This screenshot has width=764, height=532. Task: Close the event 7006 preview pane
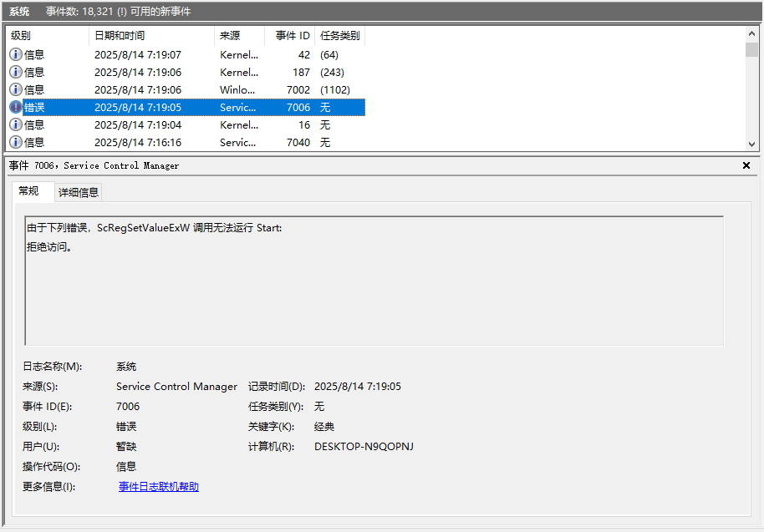tap(746, 165)
